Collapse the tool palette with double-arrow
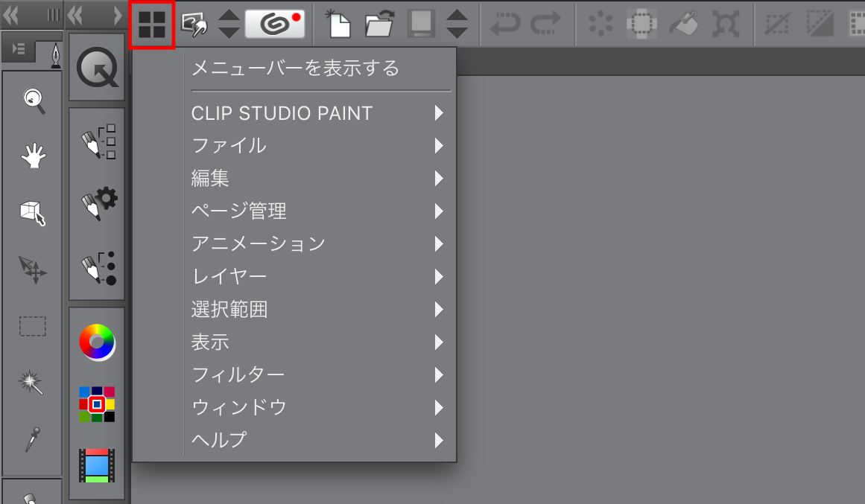865x504 pixels. click(x=11, y=15)
